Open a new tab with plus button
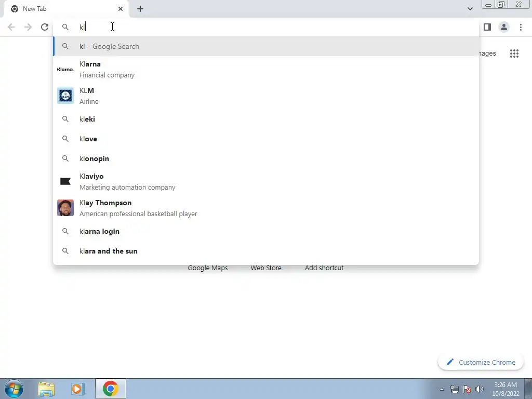 140,9
